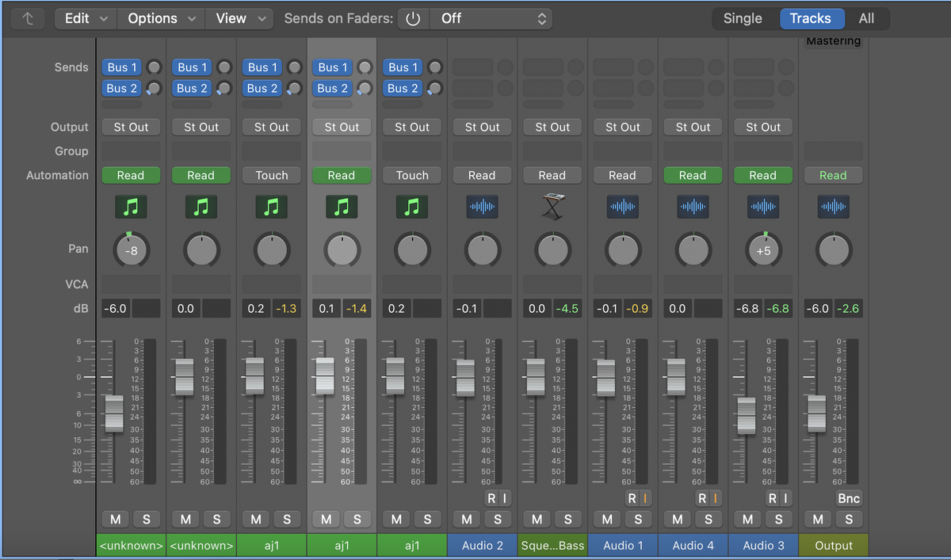Toggle record enable R on Audio 3

[x=772, y=498]
